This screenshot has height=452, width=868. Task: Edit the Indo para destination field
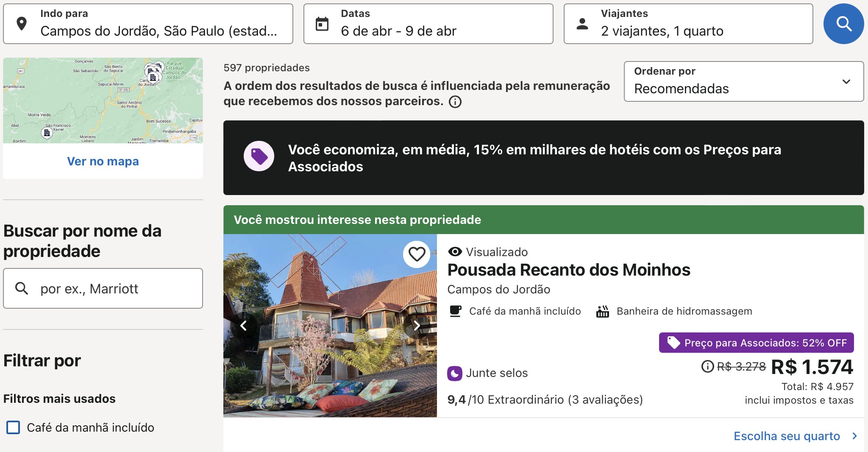point(148,24)
